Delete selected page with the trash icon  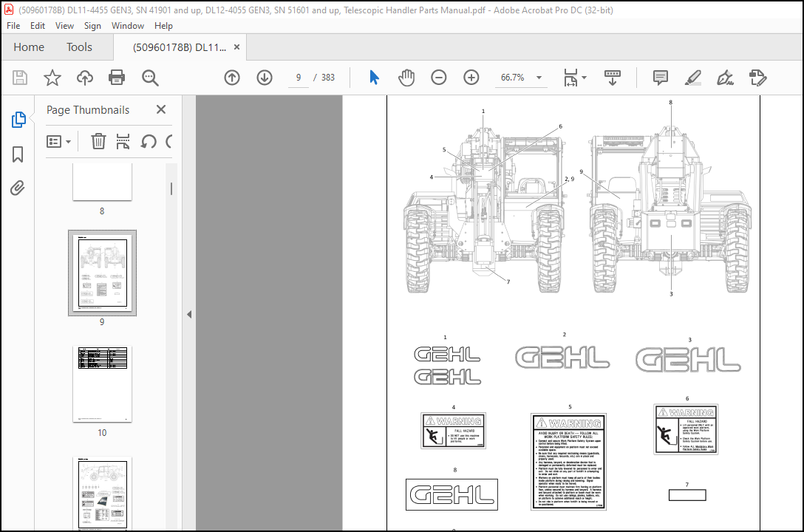click(98, 141)
